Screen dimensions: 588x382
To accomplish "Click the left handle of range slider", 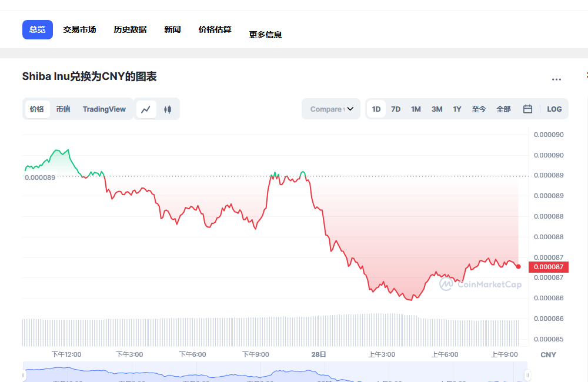I will [x=24, y=375].
